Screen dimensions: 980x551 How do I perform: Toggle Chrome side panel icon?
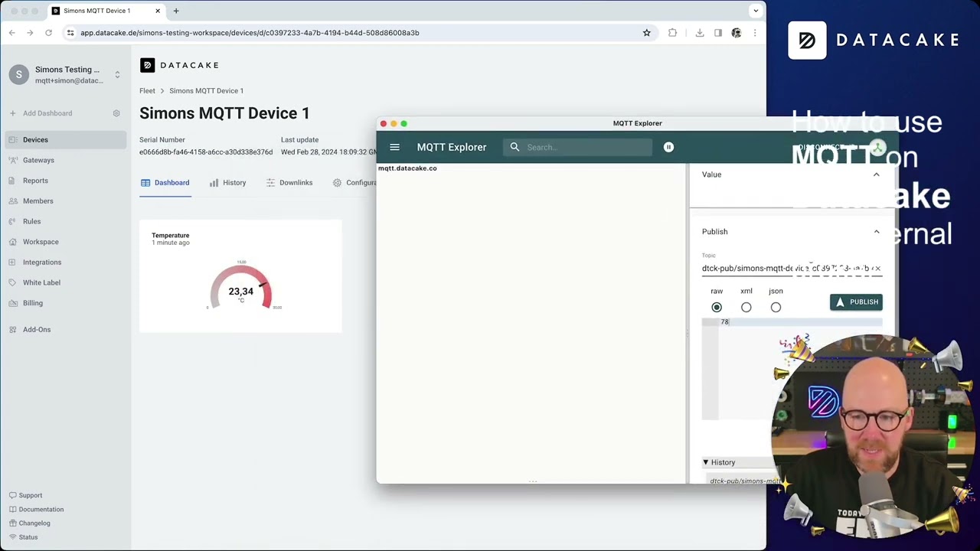(x=718, y=33)
